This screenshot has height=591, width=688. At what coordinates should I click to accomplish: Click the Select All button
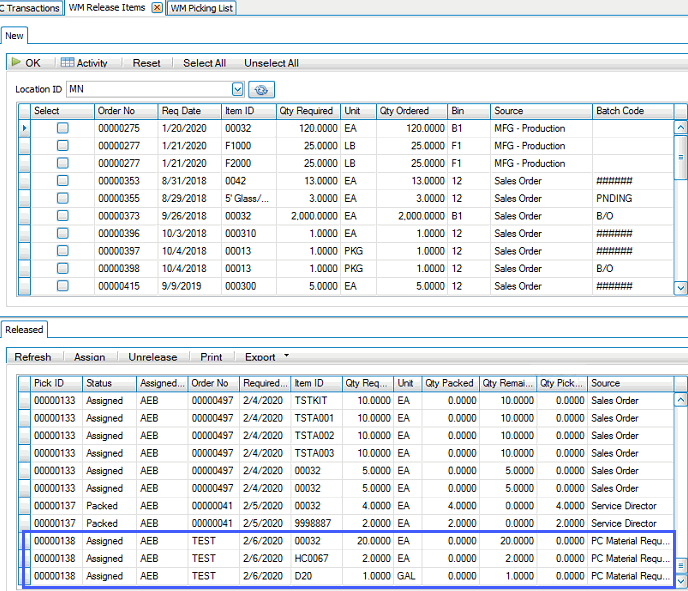[204, 63]
